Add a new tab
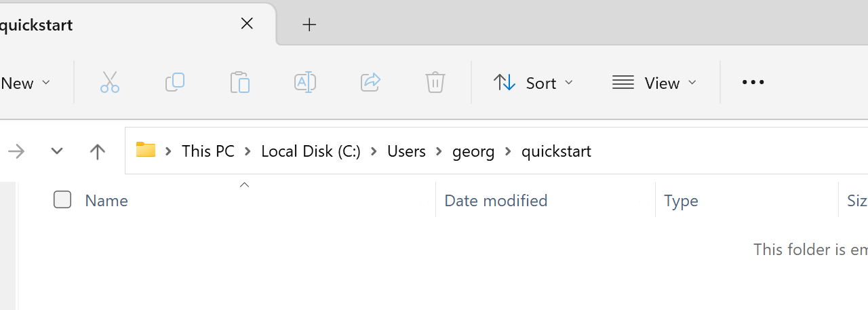Screen dimensions: 868x310 pos(309,25)
